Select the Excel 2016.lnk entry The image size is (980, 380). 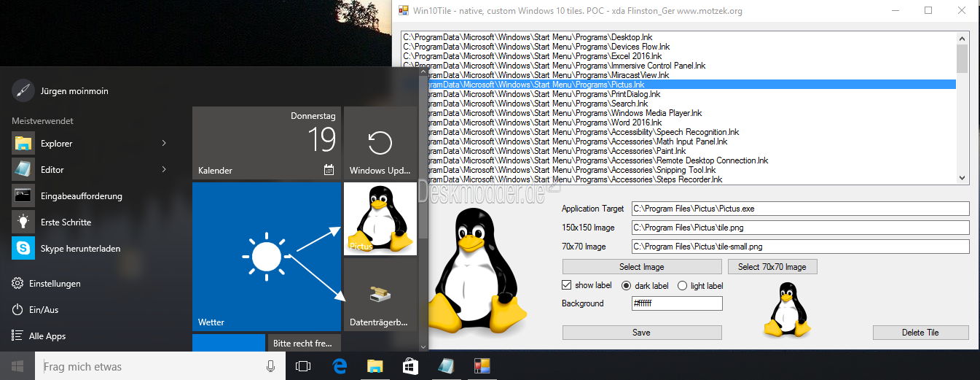click(x=679, y=56)
